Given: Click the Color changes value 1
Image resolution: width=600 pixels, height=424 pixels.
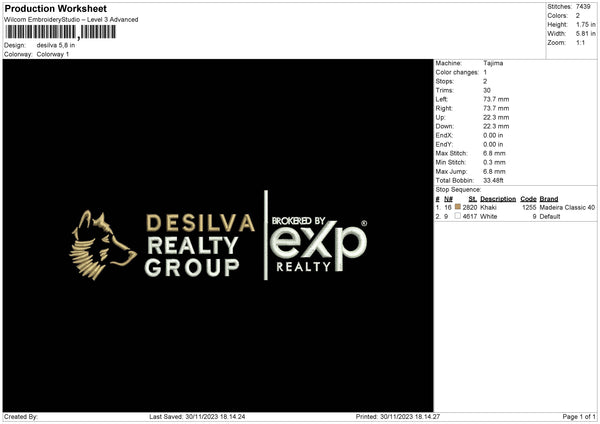Looking at the screenshot, I should (485, 72).
